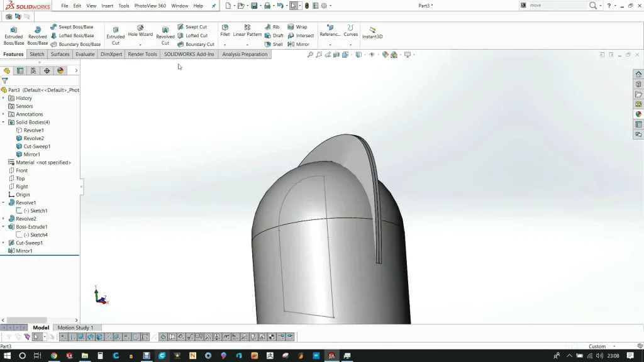Image resolution: width=644 pixels, height=362 pixels.
Task: Open Chrome from the Windows taskbar
Action: [54, 356]
